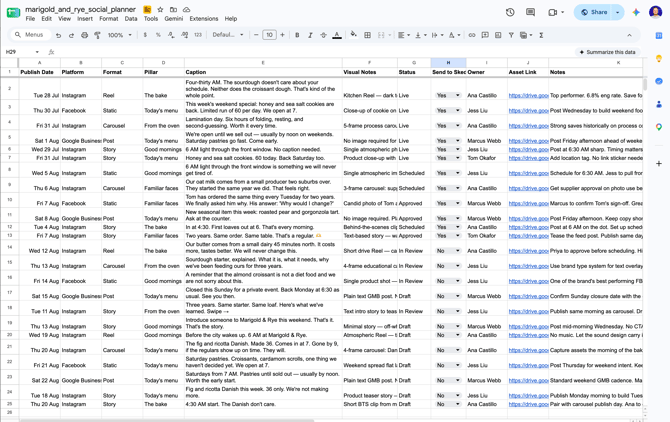Open Keep in the side panel
Image resolution: width=670 pixels, height=422 pixels.
659,59
